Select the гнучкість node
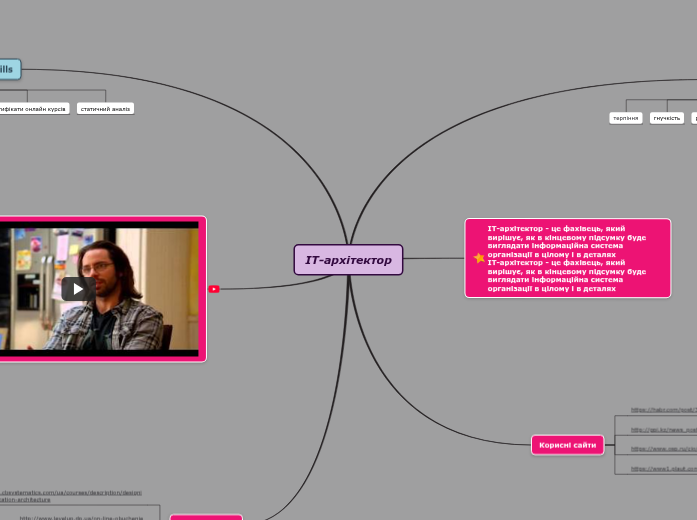This screenshot has width=697, height=520. (x=666, y=118)
